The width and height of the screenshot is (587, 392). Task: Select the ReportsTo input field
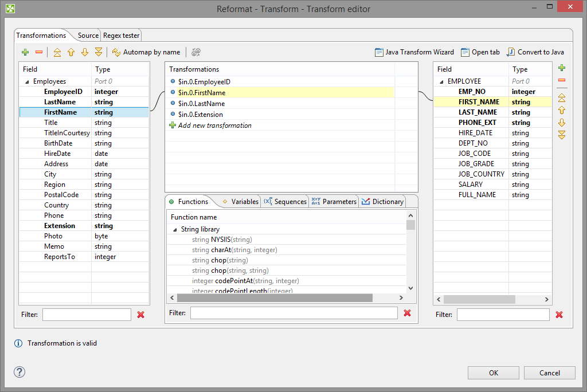click(x=84, y=257)
